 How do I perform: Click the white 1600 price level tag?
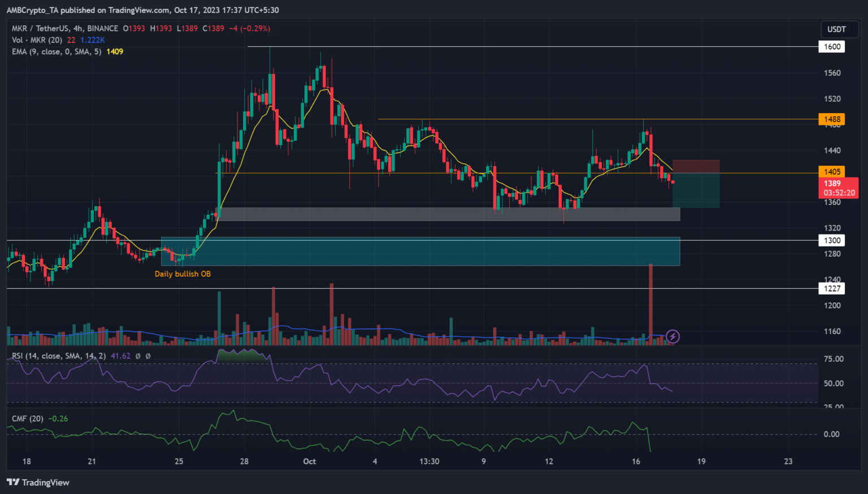831,47
